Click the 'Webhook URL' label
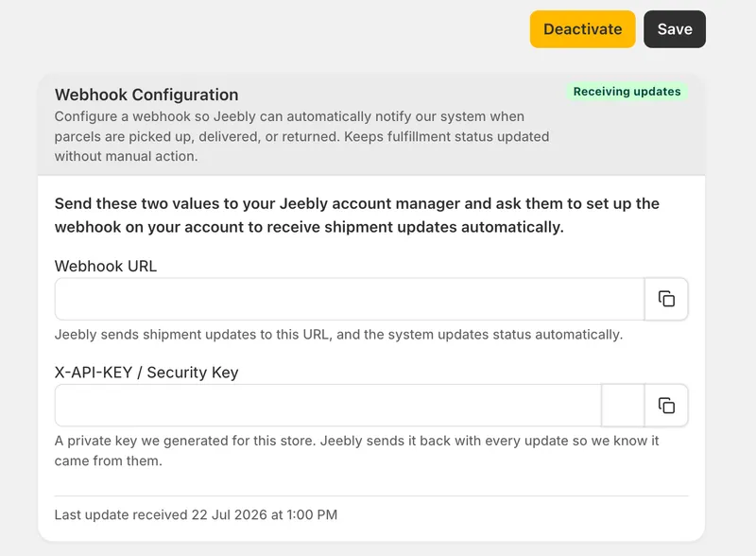 coord(106,266)
